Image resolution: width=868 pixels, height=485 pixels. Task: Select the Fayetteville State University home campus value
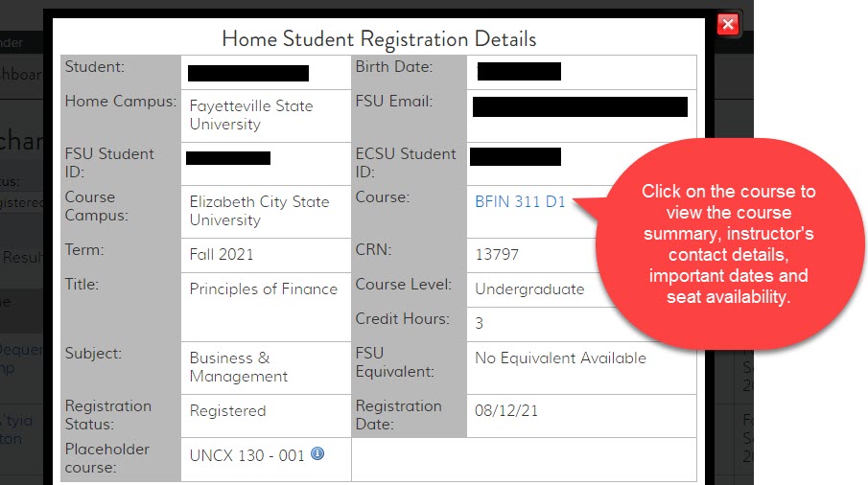coord(251,115)
